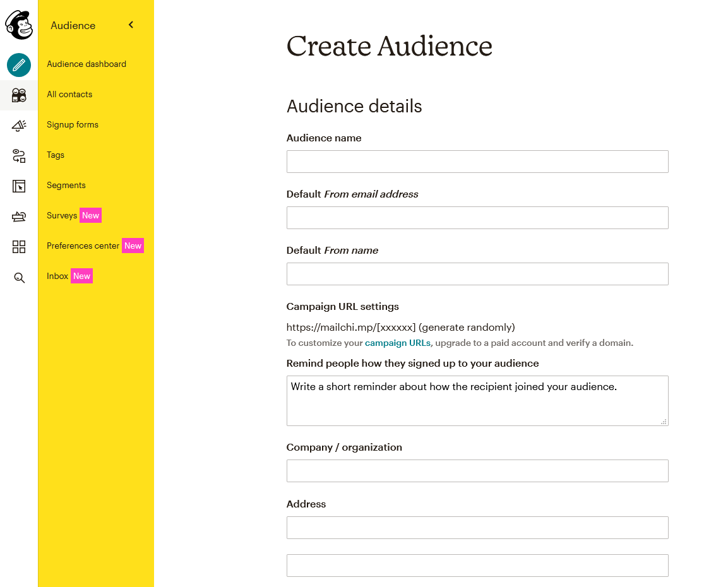Open Integrations via the grid icon
The height and width of the screenshot is (587, 728).
pyautogui.click(x=18, y=247)
